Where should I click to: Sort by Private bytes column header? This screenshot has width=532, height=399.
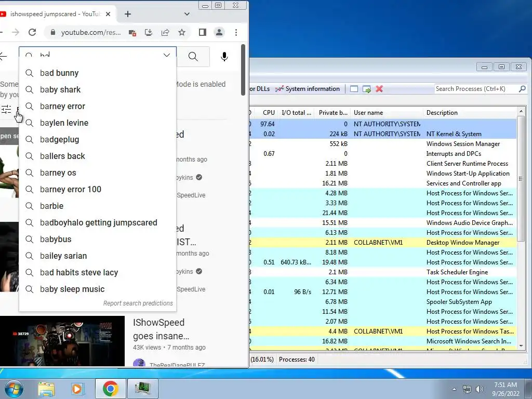333,113
